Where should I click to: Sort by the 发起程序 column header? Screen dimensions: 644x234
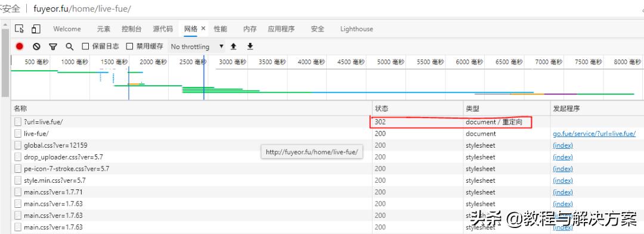597,108
